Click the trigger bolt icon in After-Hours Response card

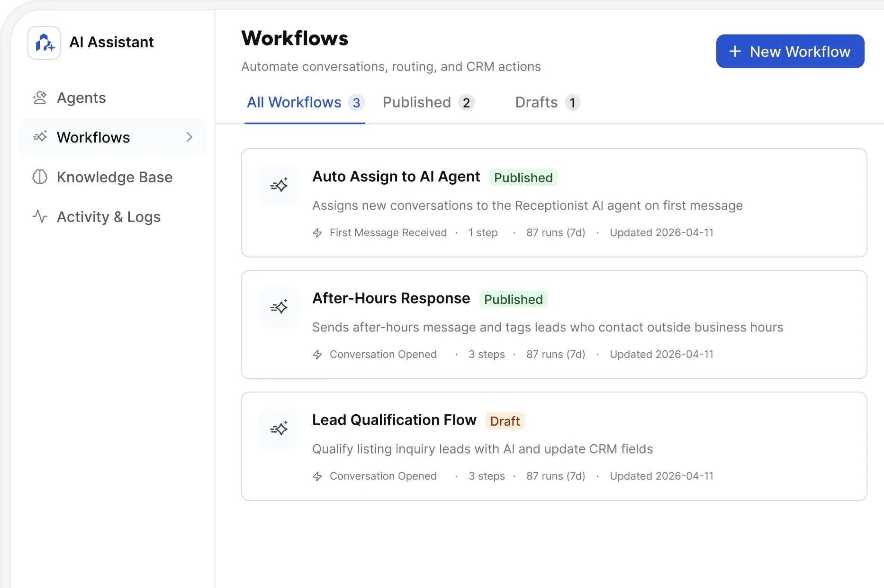pos(317,355)
